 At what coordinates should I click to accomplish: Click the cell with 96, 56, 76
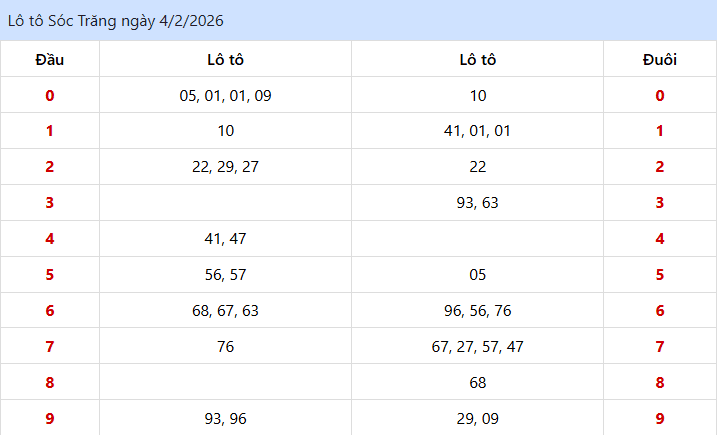point(477,311)
